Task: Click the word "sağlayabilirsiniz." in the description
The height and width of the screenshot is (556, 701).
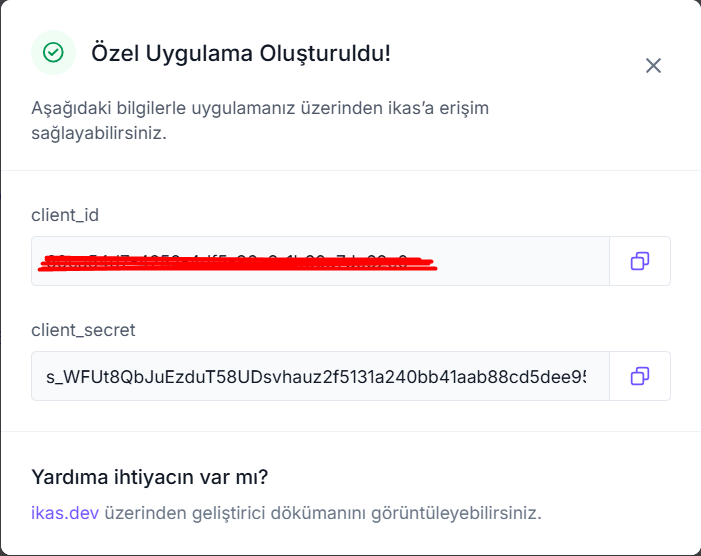Action: point(99,134)
